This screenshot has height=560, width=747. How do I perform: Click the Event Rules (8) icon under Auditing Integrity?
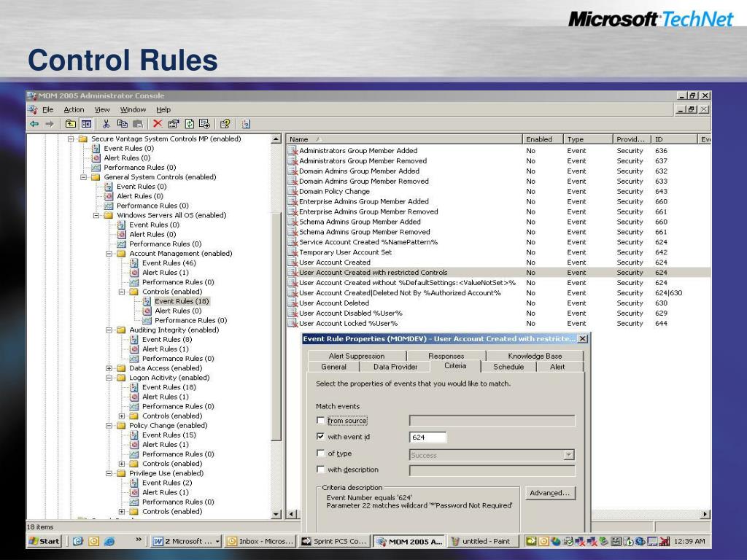tap(134, 340)
